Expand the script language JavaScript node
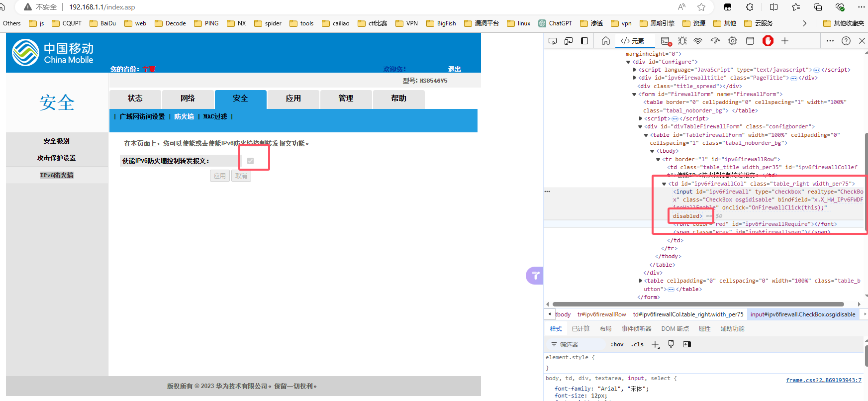868x401 pixels. pyautogui.click(x=635, y=70)
